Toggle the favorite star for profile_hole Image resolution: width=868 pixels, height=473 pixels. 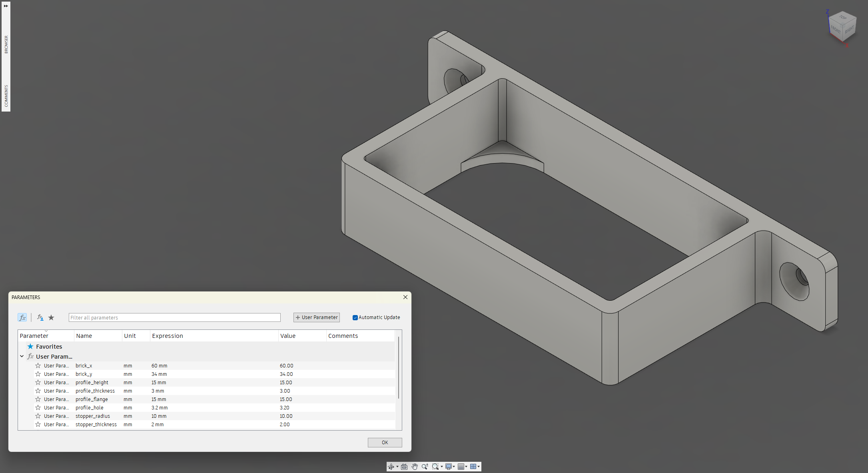tap(38, 407)
